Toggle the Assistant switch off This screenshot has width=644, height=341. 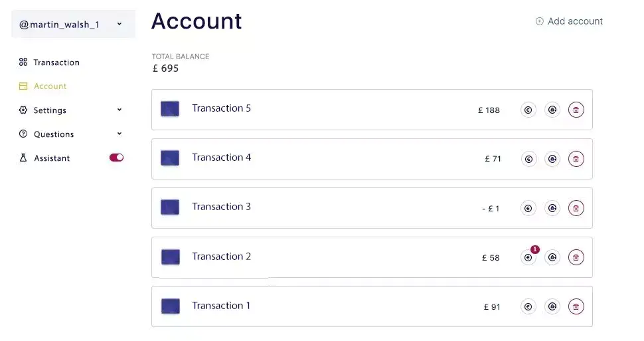tap(116, 158)
